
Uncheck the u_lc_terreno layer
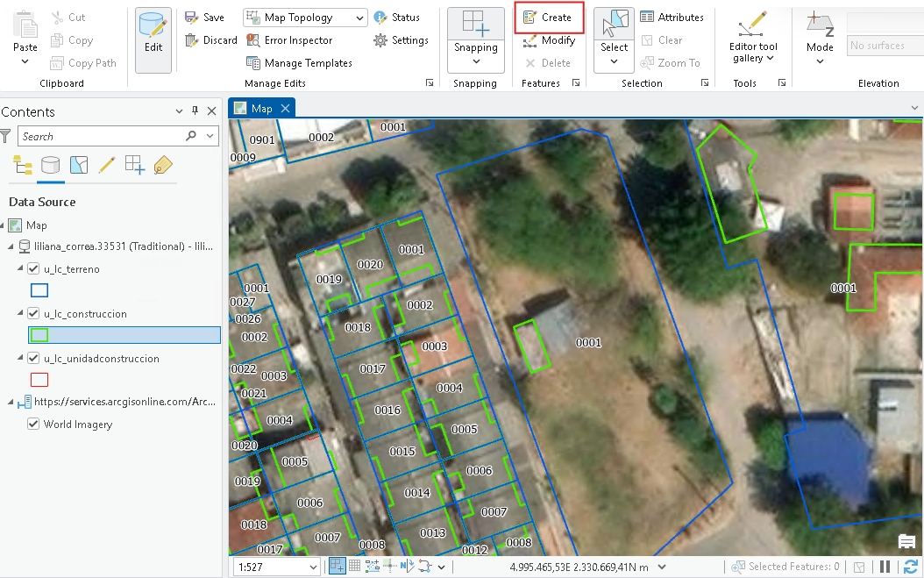33,269
